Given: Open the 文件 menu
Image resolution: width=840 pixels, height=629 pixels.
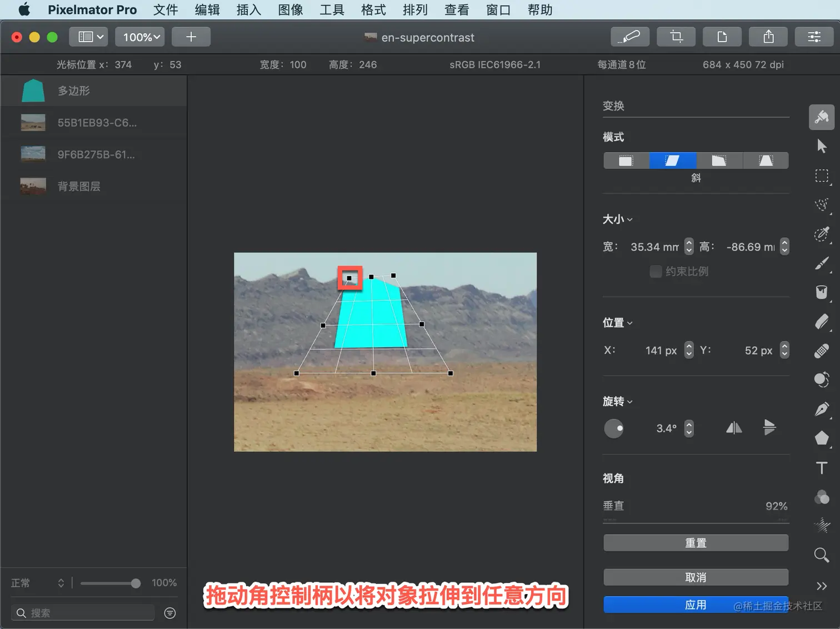Looking at the screenshot, I should point(166,9).
